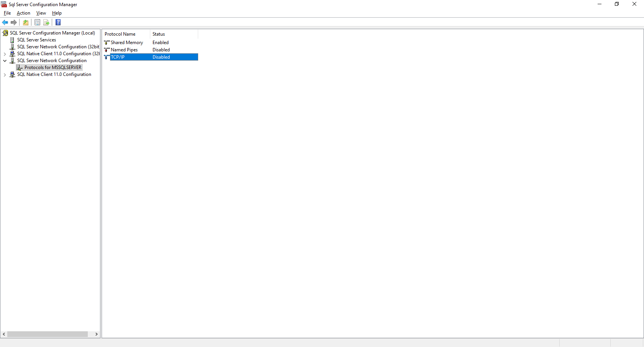Viewport: 644px width, 347px height.
Task: Click the app icon in the title bar
Action: pyautogui.click(x=4, y=4)
